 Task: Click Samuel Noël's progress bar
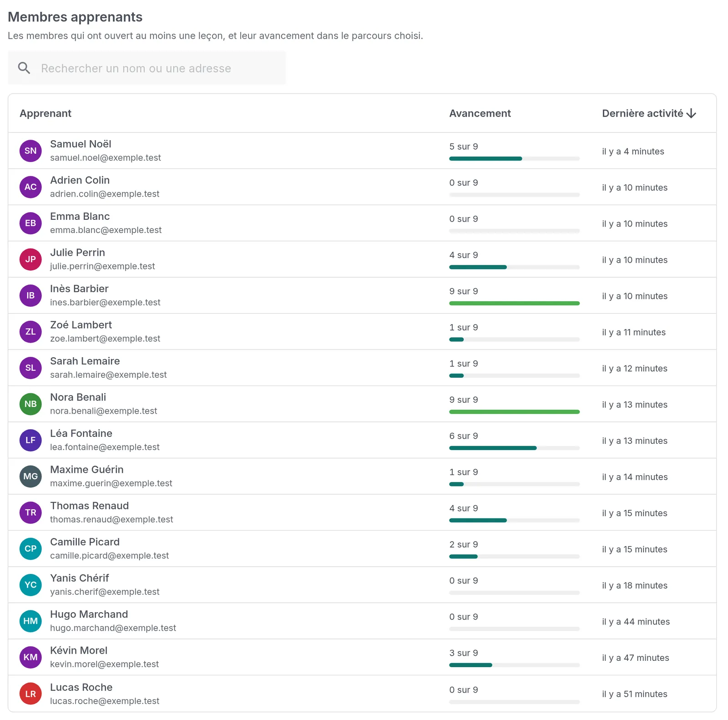[x=514, y=159]
